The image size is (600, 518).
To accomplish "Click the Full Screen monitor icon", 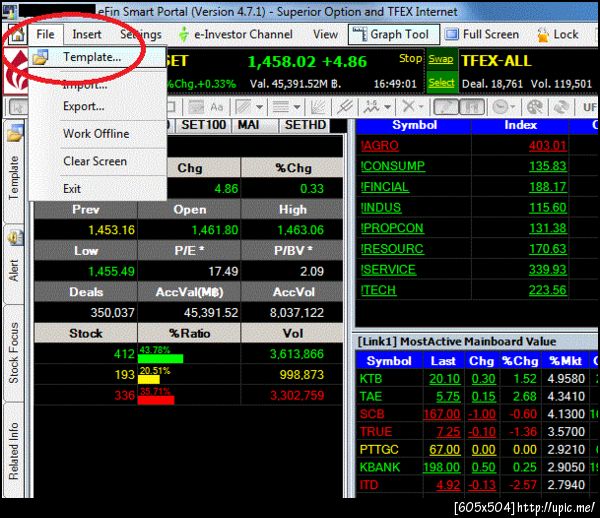I will click(x=452, y=34).
